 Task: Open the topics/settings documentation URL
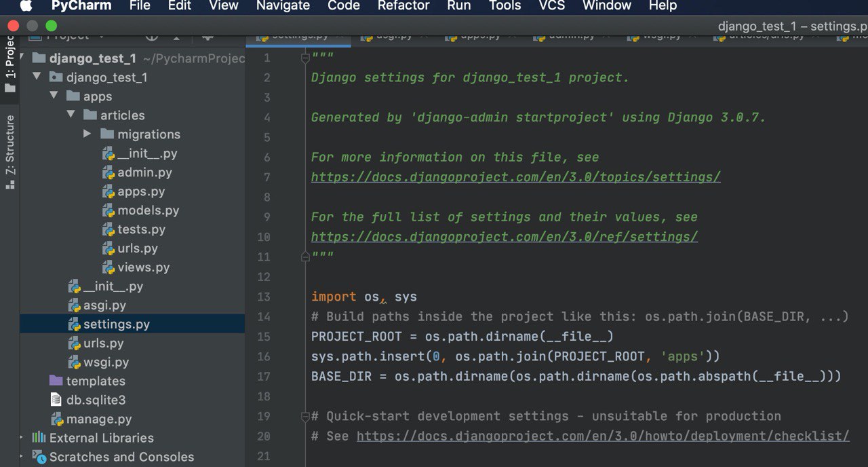515,177
